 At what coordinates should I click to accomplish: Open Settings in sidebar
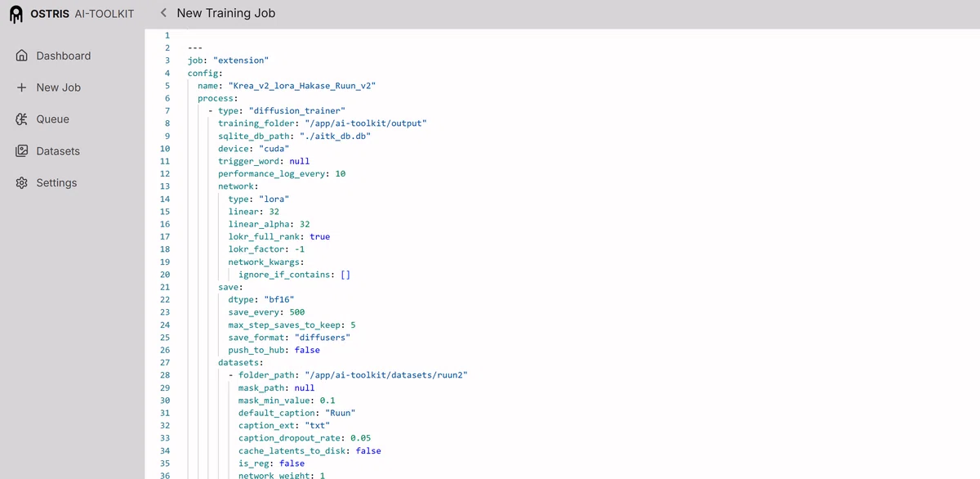pyautogui.click(x=56, y=183)
